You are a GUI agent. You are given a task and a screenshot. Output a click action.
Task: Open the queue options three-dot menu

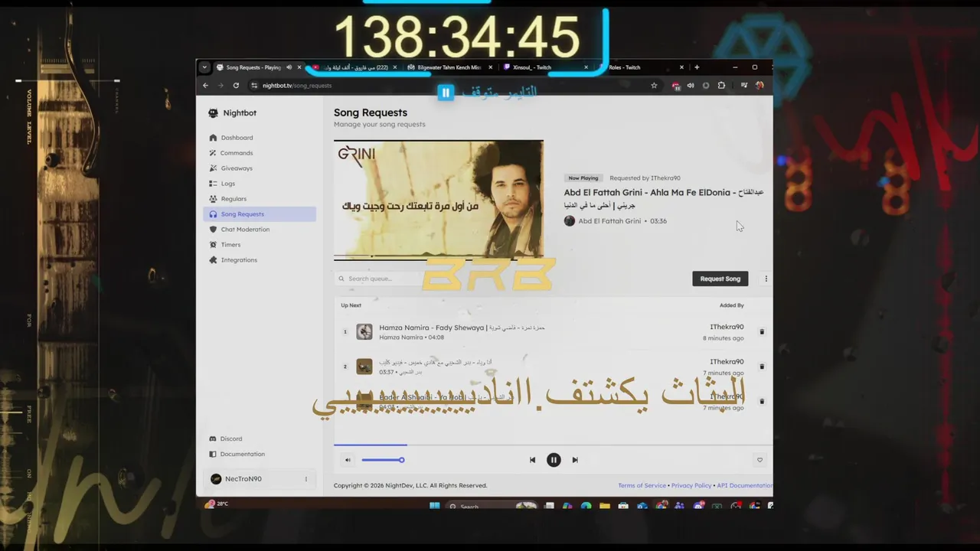[766, 279]
